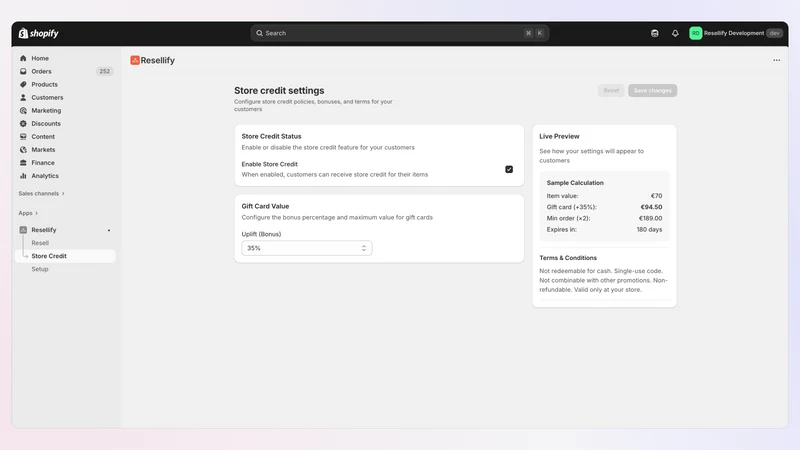Click the Shopify logo

(39, 33)
